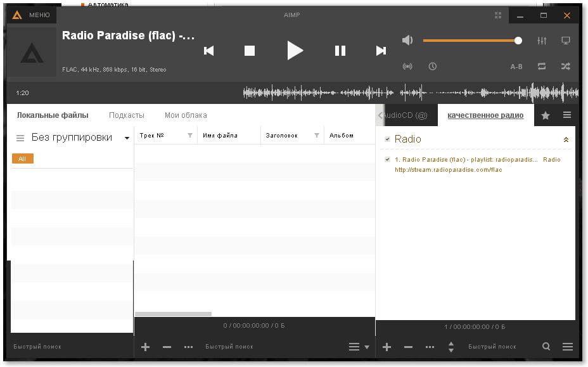The image size is (588, 367).
Task: Expand the Без группировки dropdown arrow
Action: pos(127,138)
